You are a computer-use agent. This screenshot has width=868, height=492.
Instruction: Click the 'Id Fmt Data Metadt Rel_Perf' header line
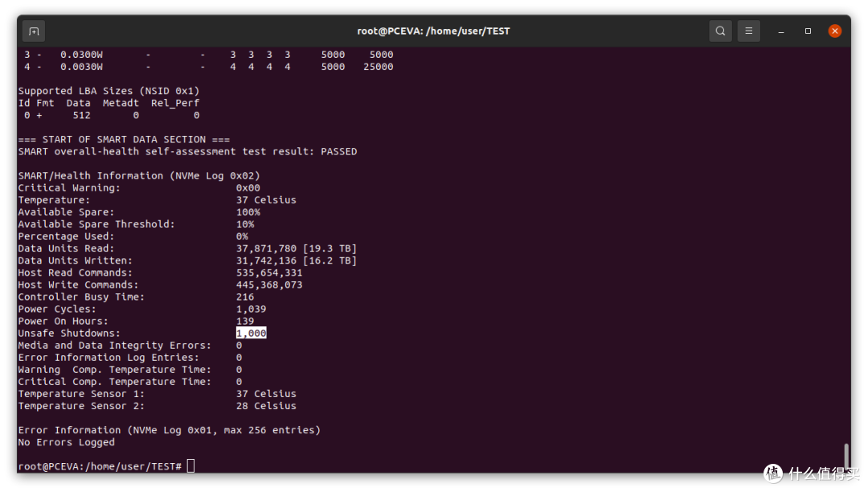point(108,103)
